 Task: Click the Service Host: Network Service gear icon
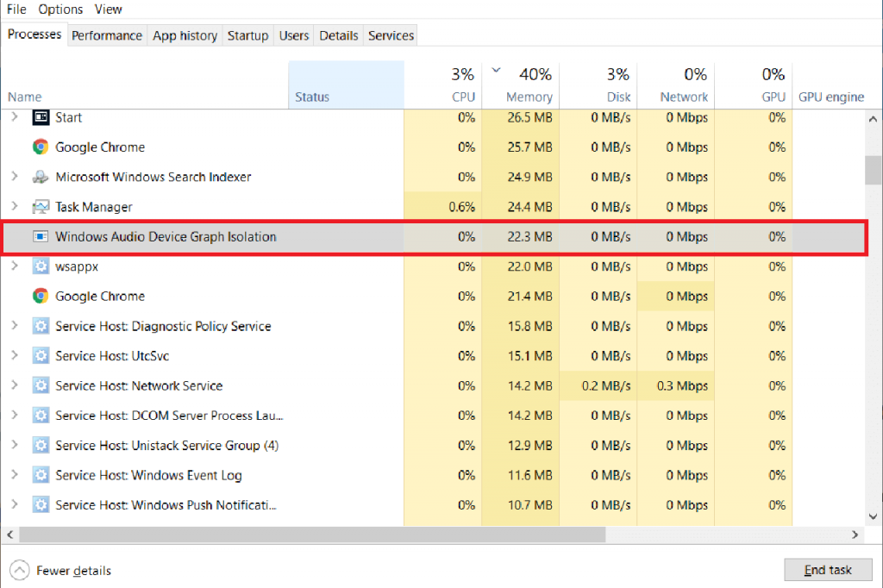(41, 385)
